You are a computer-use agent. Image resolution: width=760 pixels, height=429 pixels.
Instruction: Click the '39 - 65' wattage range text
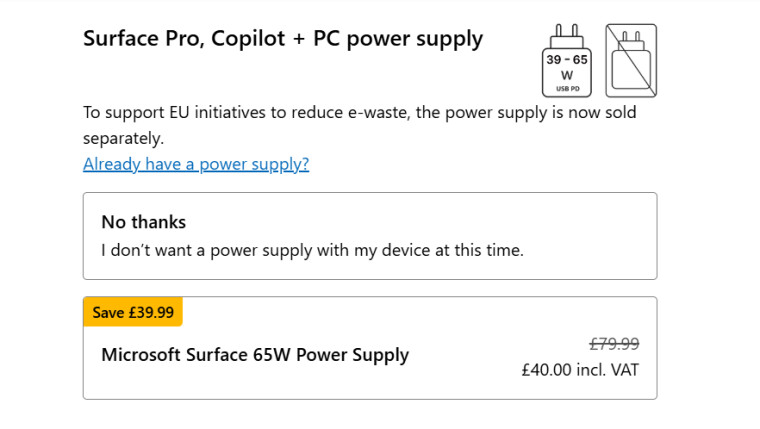567,60
